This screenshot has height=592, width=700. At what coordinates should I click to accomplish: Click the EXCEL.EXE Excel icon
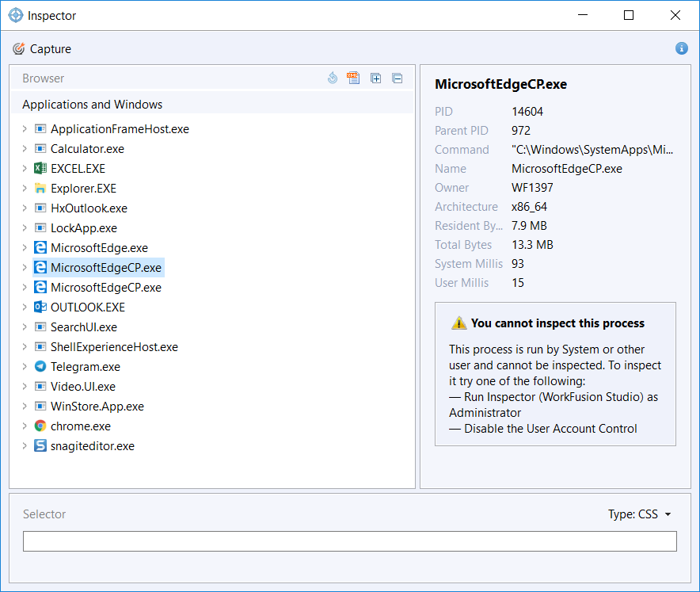point(40,169)
